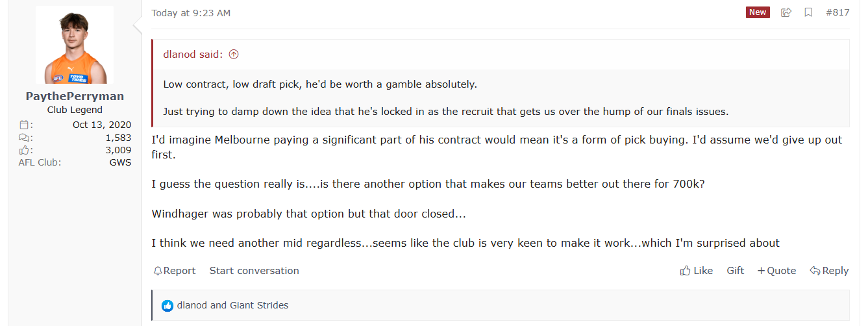Viewport: 868px width, 326px height.
Task: Click the red New post badge
Action: [758, 12]
